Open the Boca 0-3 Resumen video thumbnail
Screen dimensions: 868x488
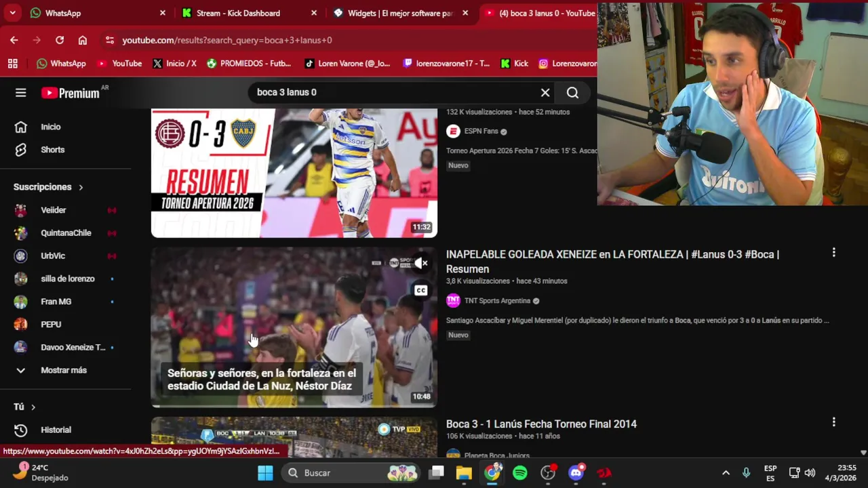pyautogui.click(x=294, y=174)
